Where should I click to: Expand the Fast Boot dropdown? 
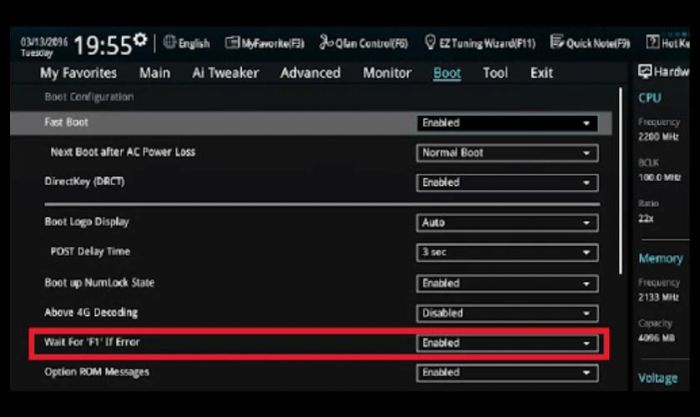pos(507,123)
